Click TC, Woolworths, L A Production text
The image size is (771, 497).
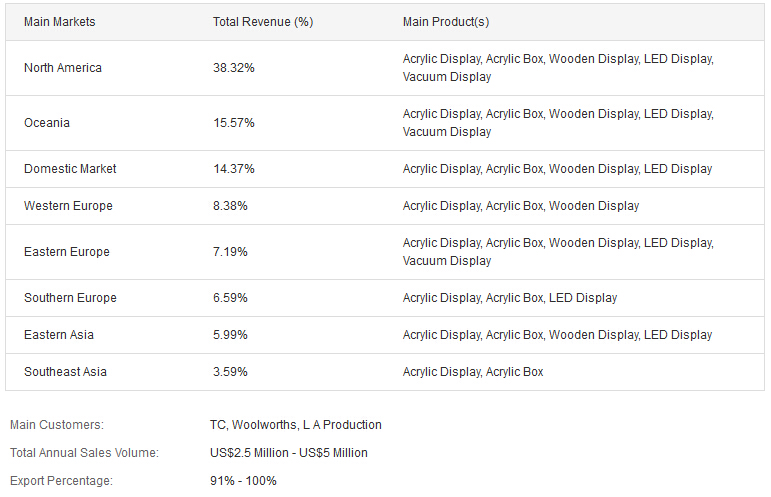296,425
